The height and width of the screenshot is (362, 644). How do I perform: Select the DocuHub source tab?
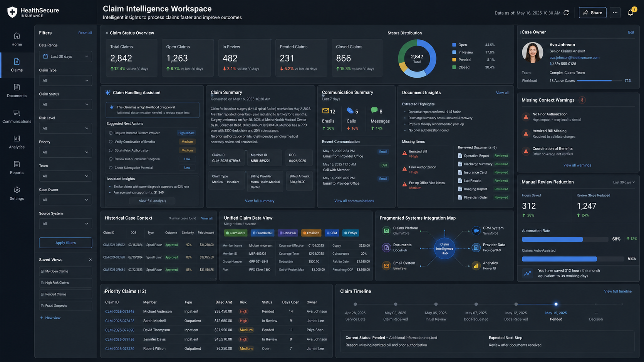(288, 233)
